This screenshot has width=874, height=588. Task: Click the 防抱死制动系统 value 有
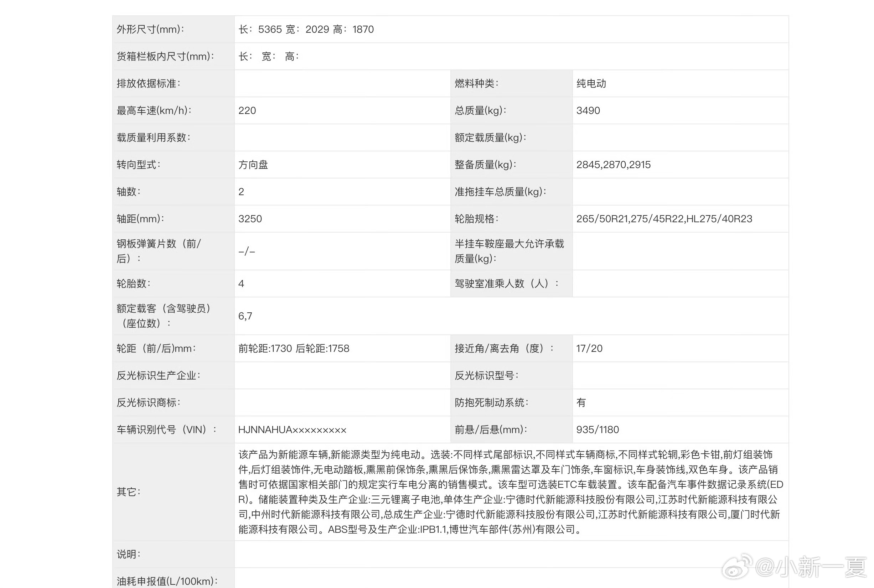[581, 402]
